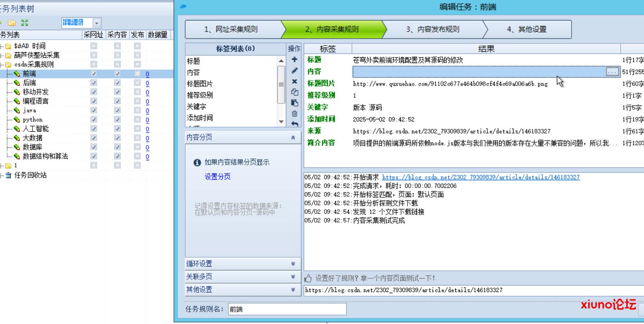Click the pencil icon of task 大数据
The image size is (644, 324).
(17, 138)
